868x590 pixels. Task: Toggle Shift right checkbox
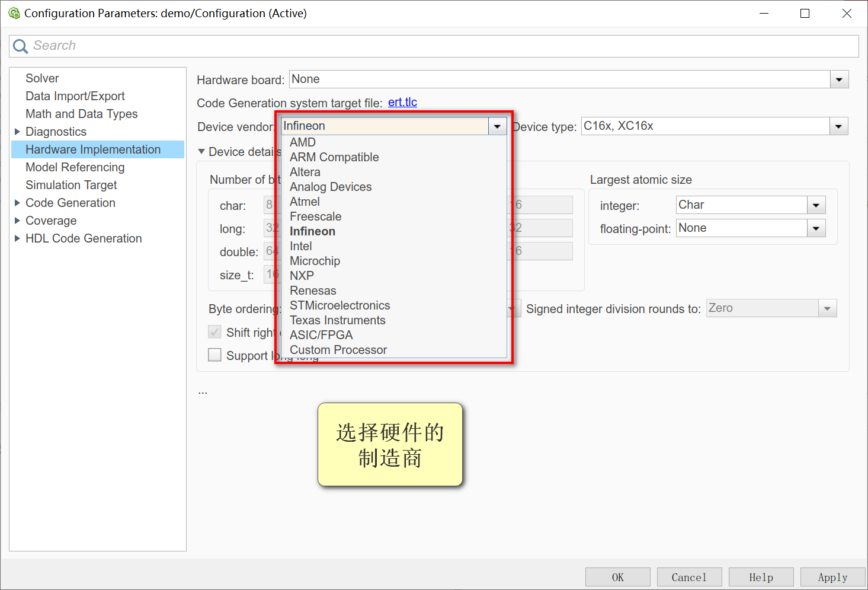coord(214,332)
